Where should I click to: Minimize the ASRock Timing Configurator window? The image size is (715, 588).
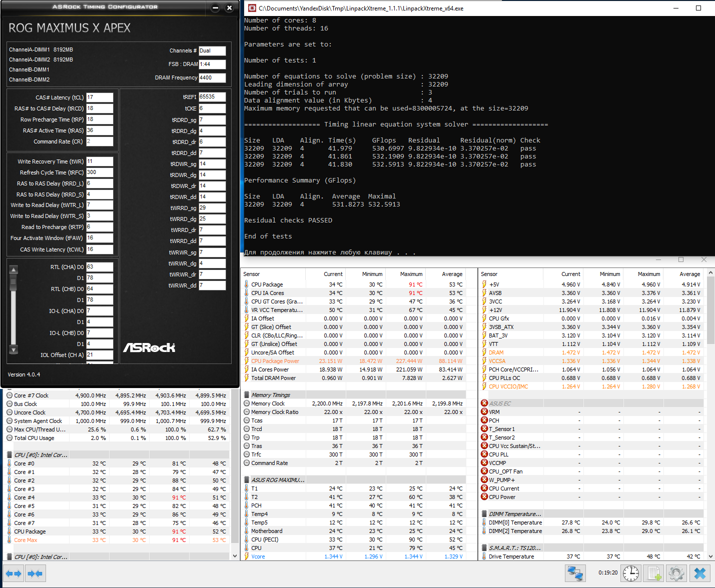point(215,8)
